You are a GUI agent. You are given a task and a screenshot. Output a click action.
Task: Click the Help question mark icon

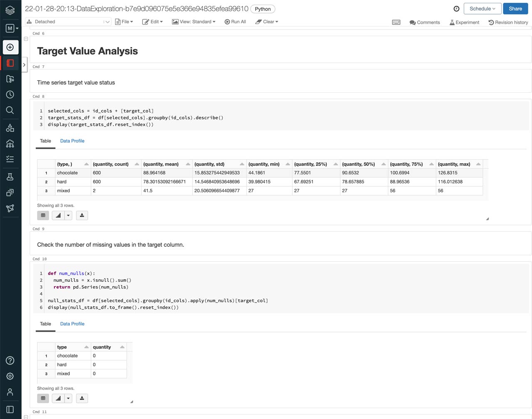[10, 361]
